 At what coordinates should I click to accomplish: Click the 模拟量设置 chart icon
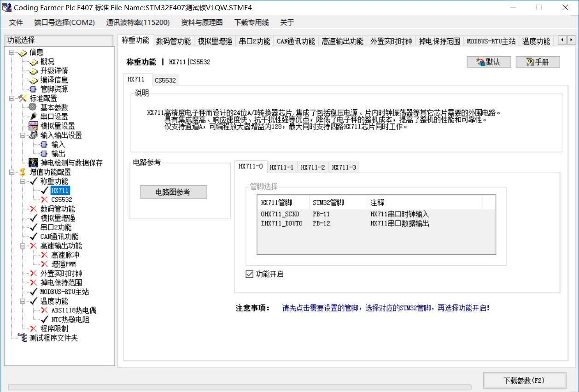coord(33,126)
